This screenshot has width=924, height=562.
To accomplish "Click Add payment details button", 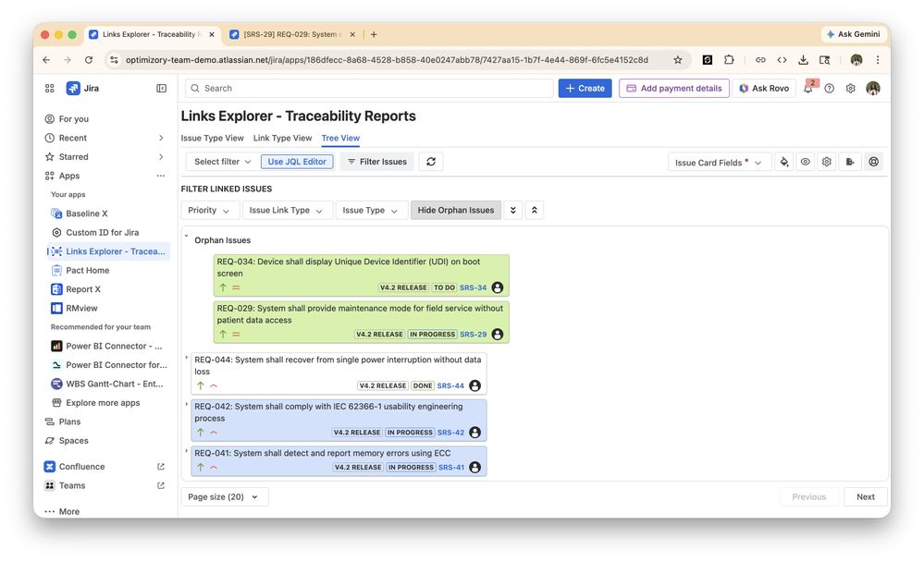I will point(673,89).
